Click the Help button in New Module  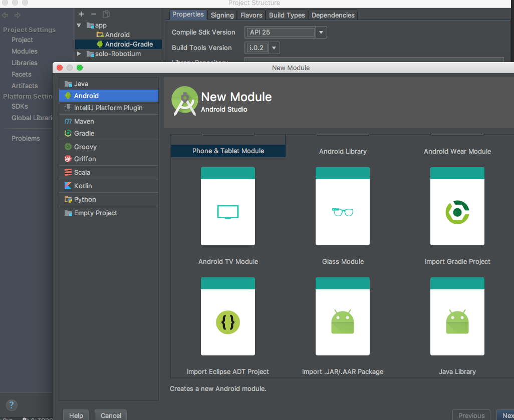pyautogui.click(x=76, y=415)
